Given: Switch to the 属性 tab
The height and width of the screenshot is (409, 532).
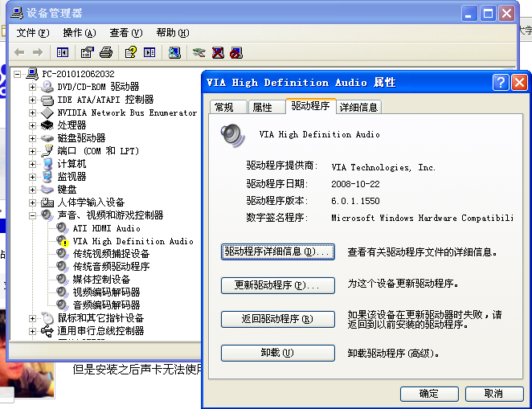Looking at the screenshot, I should pos(266,107).
